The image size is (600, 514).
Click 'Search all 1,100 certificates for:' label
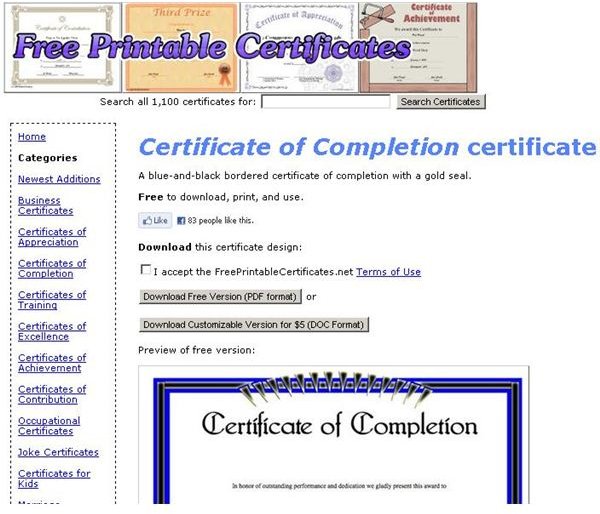pos(178,102)
